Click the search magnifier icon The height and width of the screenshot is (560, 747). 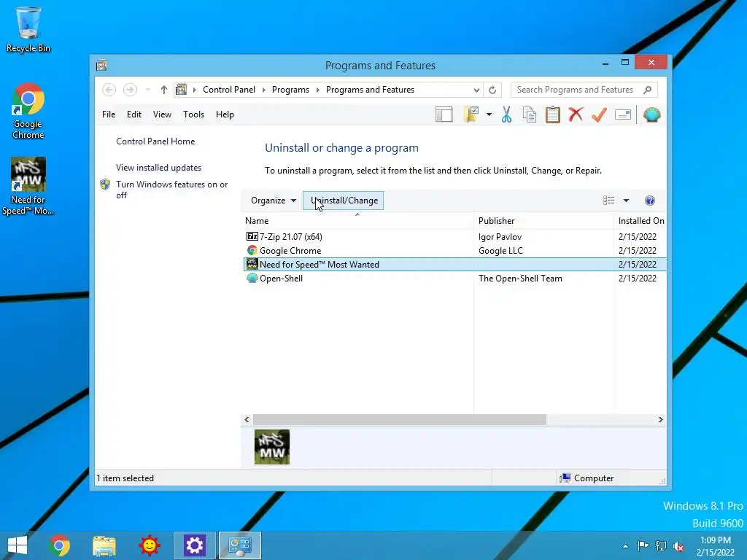coord(648,90)
